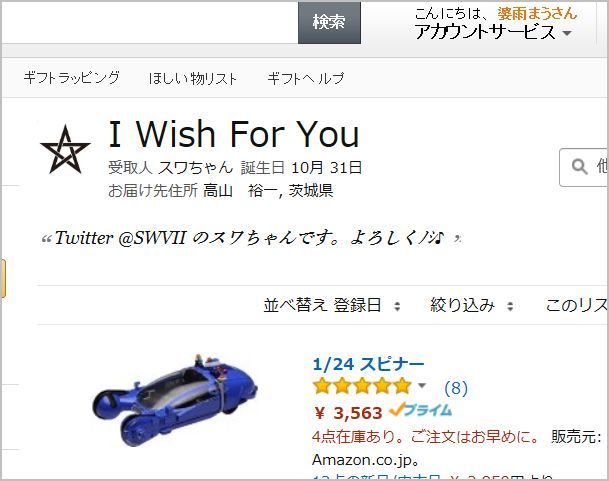The width and height of the screenshot is (609, 481).
Task: Open the 絞り込み filter dropdown
Action: tap(472, 305)
